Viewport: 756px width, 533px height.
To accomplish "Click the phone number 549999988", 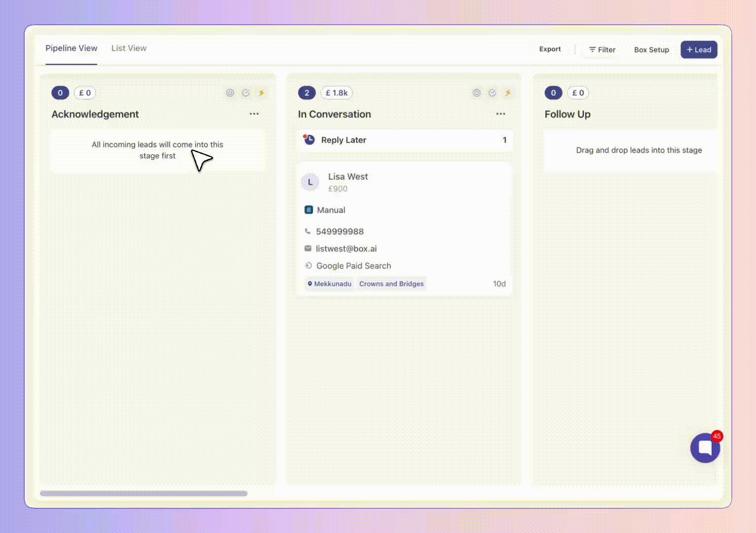I will click(340, 231).
